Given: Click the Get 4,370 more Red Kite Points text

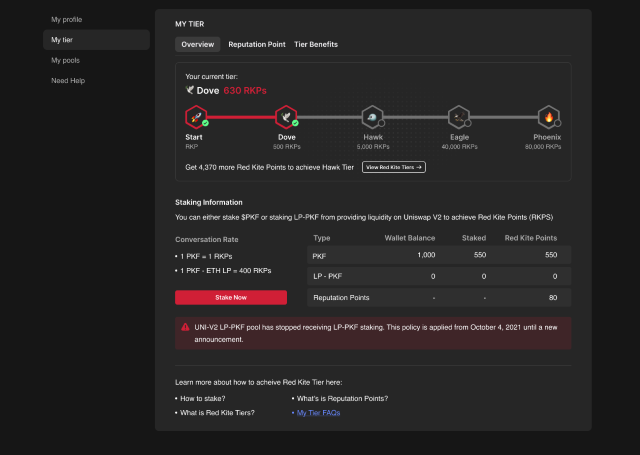Looking at the screenshot, I should [x=269, y=167].
